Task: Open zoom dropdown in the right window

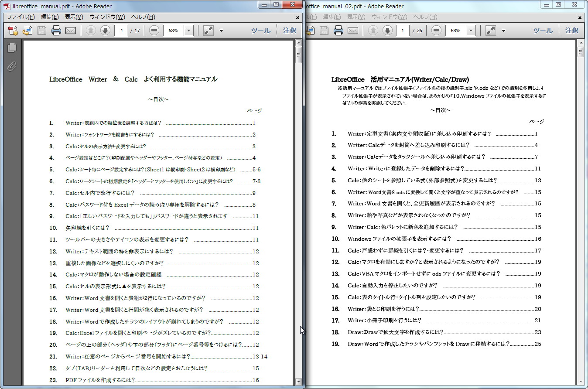Action: click(470, 31)
